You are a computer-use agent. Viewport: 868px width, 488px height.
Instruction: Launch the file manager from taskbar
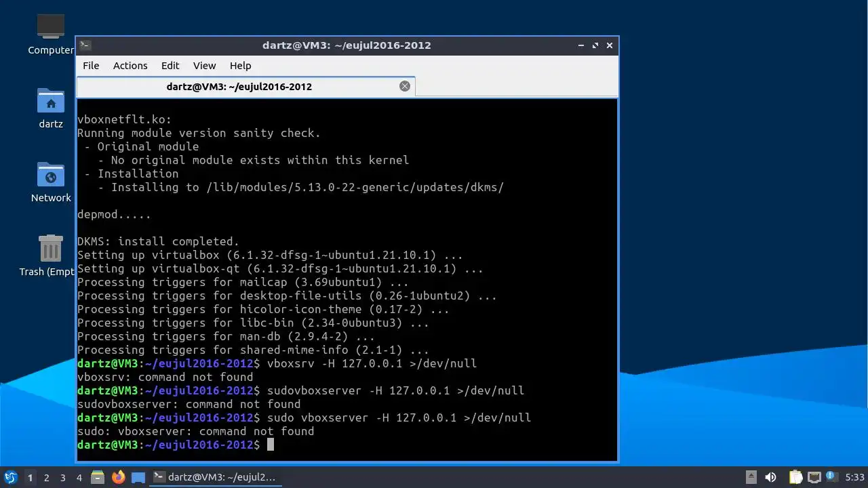pos(98,477)
